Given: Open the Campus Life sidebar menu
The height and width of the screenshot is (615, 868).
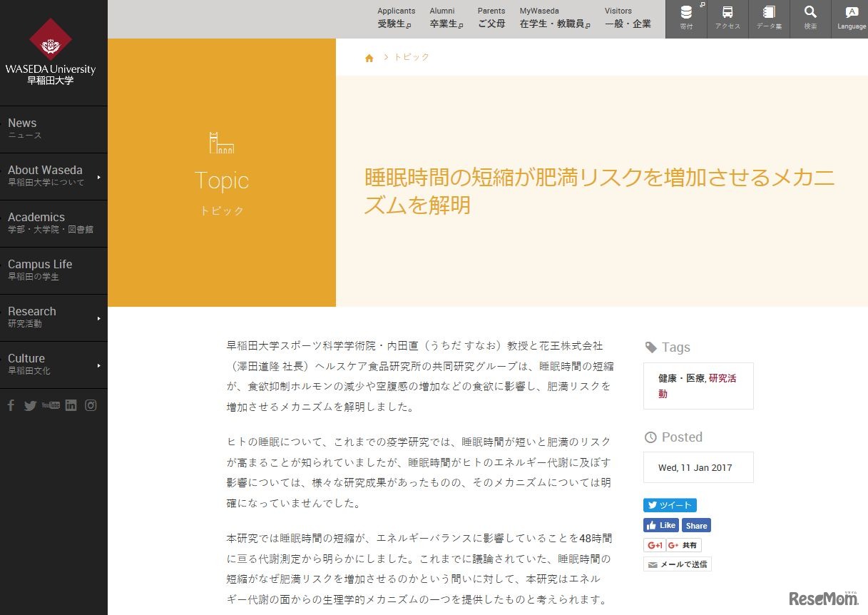Looking at the screenshot, I should [53, 270].
